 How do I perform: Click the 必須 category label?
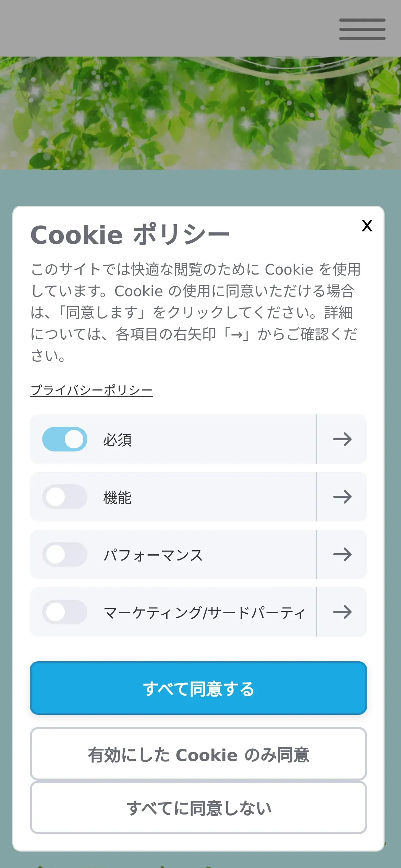coord(118,440)
